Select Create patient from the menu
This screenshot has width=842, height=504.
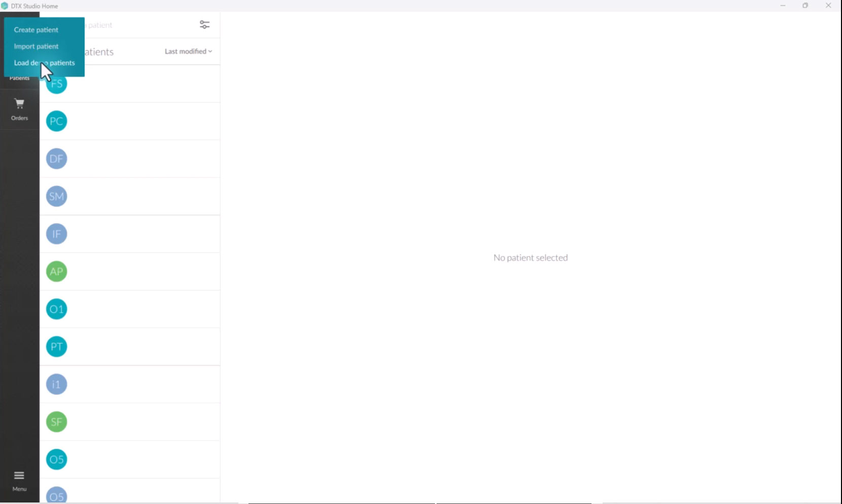pos(36,30)
